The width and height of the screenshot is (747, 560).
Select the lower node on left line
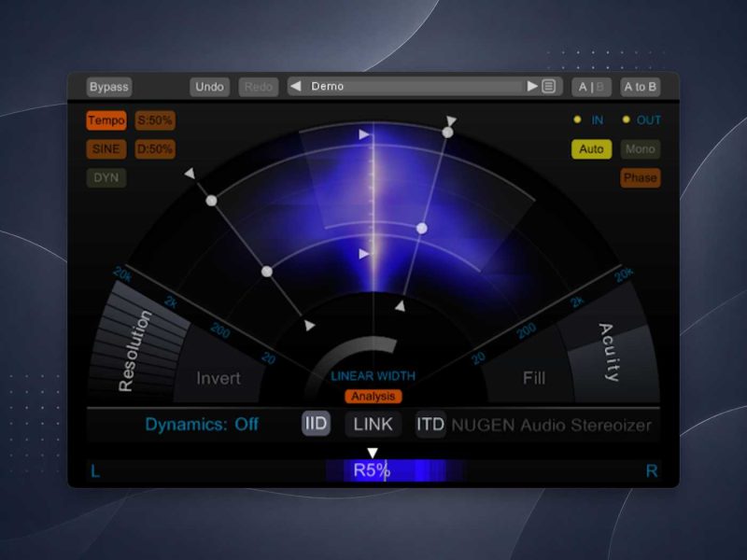pos(267,272)
